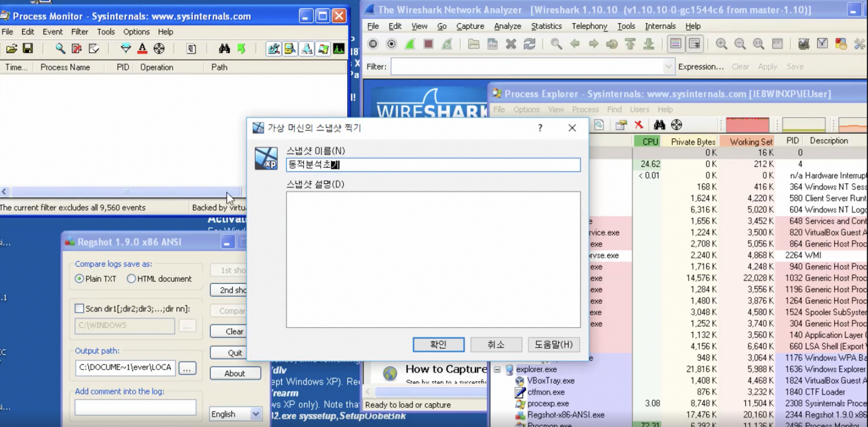The width and height of the screenshot is (868, 427).
Task: Open a log file in Process Monitor
Action: click(x=12, y=48)
